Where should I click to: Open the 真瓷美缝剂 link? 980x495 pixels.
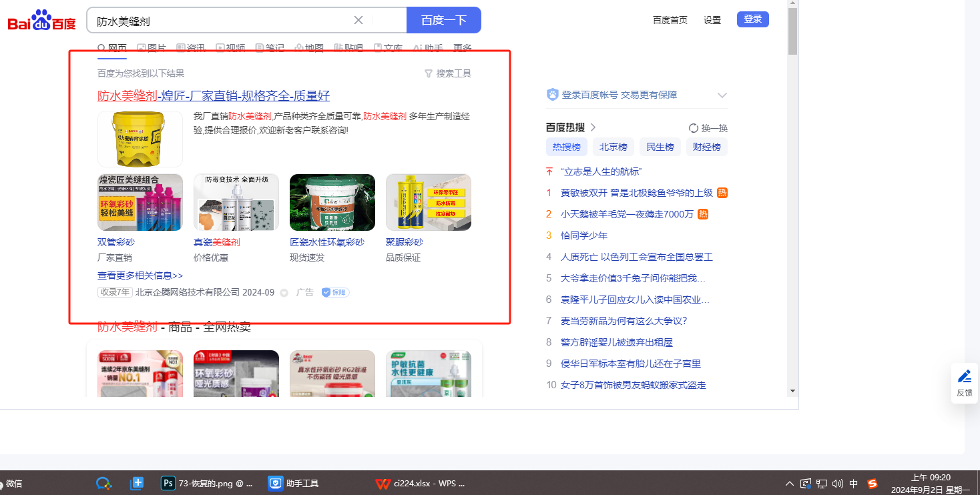coord(217,242)
